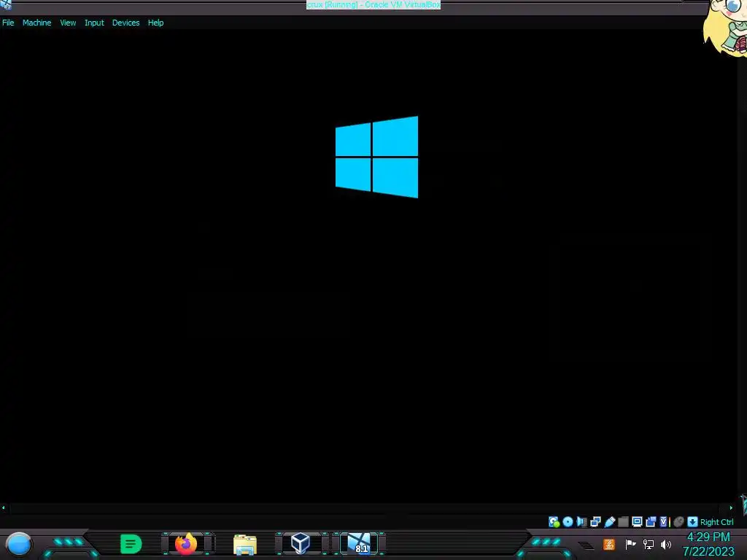Switch to Firefox from the taskbar
This screenshot has height=560, width=747.
[186, 544]
